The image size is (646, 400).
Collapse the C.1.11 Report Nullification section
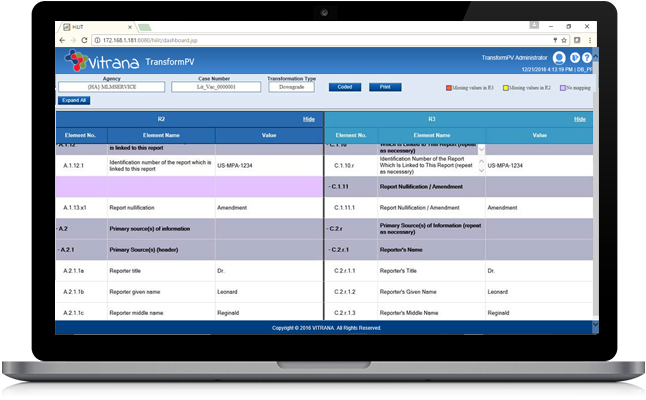point(330,186)
